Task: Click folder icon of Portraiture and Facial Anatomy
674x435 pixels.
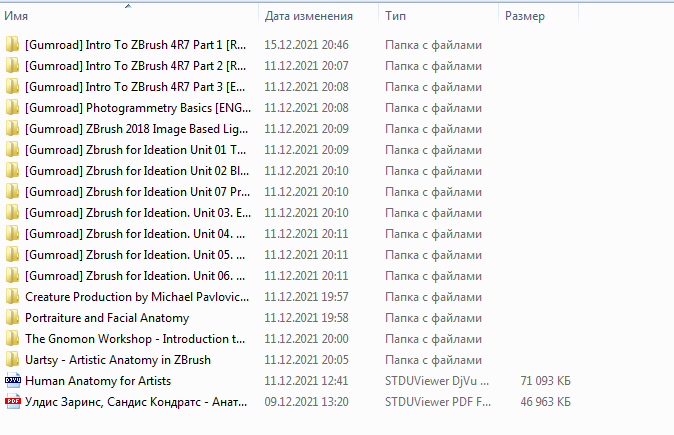Action: pos(12,317)
